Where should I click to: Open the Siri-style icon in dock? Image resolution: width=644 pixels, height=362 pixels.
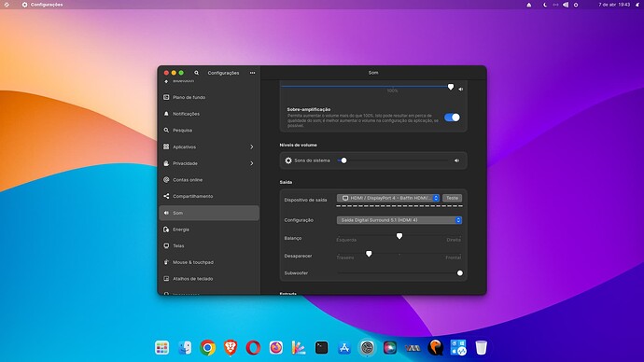[x=390, y=348]
